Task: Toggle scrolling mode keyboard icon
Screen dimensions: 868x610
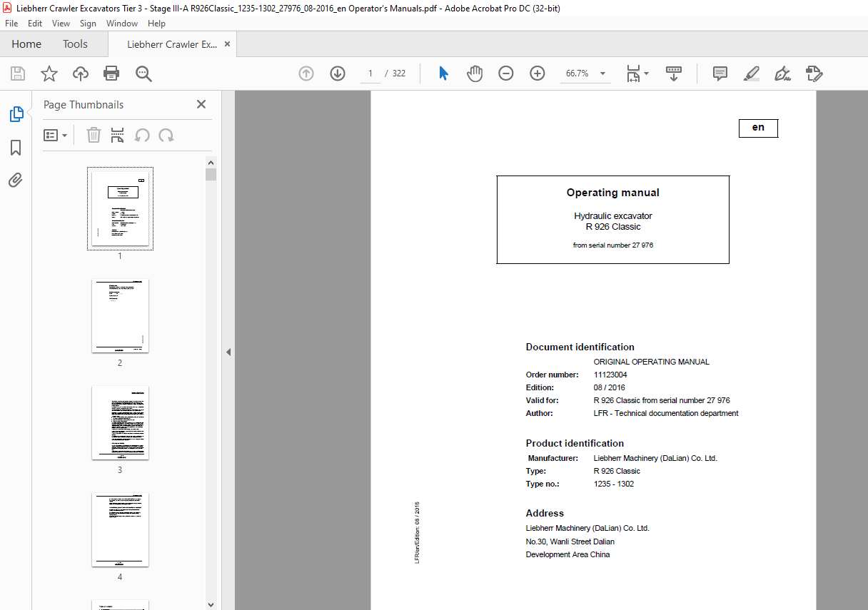Action: coord(674,73)
